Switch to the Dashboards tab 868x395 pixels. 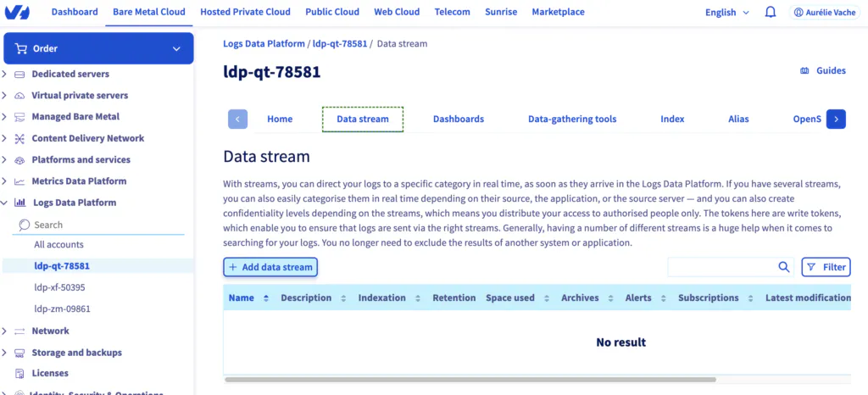459,119
